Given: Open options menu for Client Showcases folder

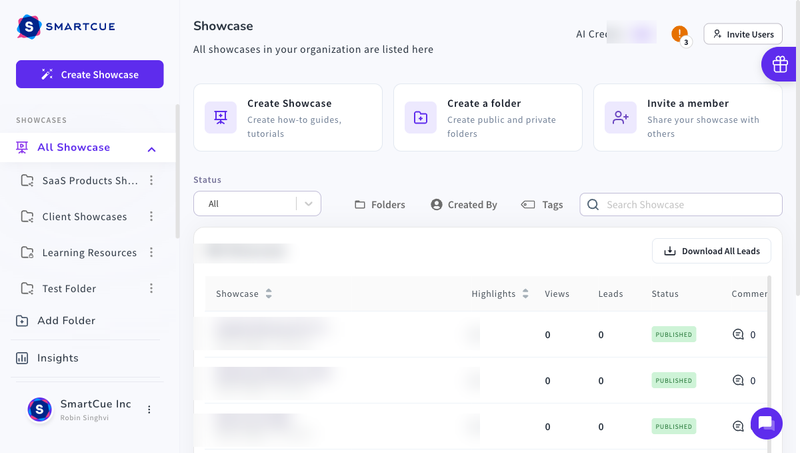Looking at the screenshot, I should [x=152, y=216].
